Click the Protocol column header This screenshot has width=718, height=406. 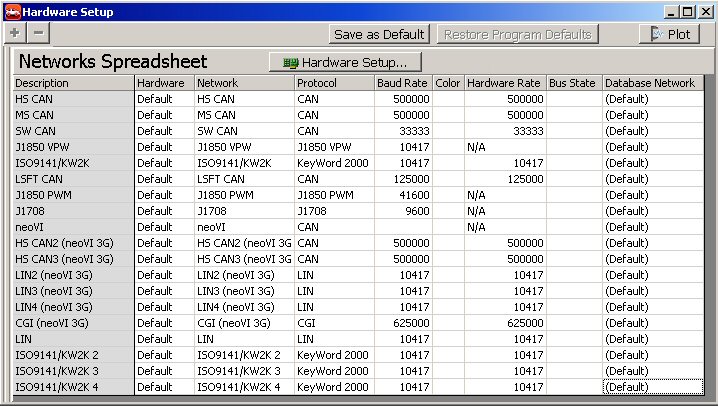pos(334,83)
